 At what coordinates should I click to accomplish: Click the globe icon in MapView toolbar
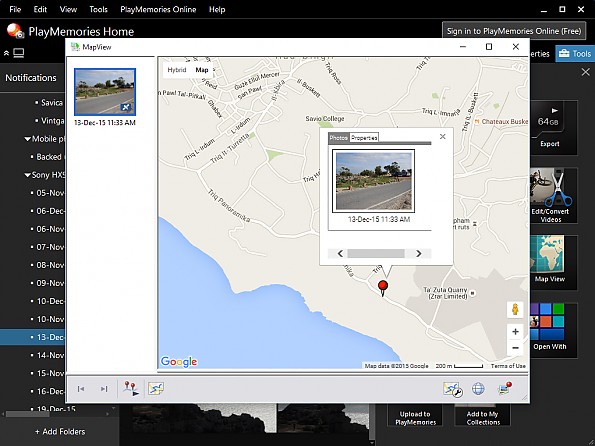click(x=478, y=389)
